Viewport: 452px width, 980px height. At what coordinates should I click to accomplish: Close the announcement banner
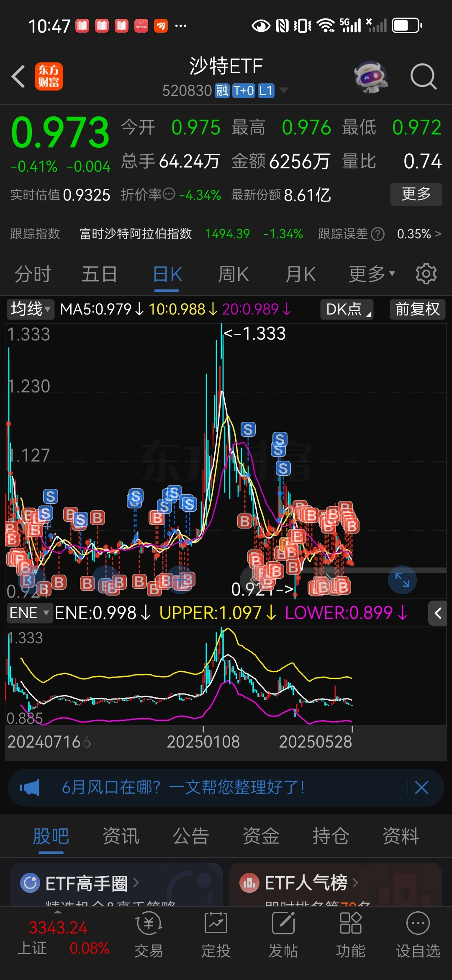(421, 788)
